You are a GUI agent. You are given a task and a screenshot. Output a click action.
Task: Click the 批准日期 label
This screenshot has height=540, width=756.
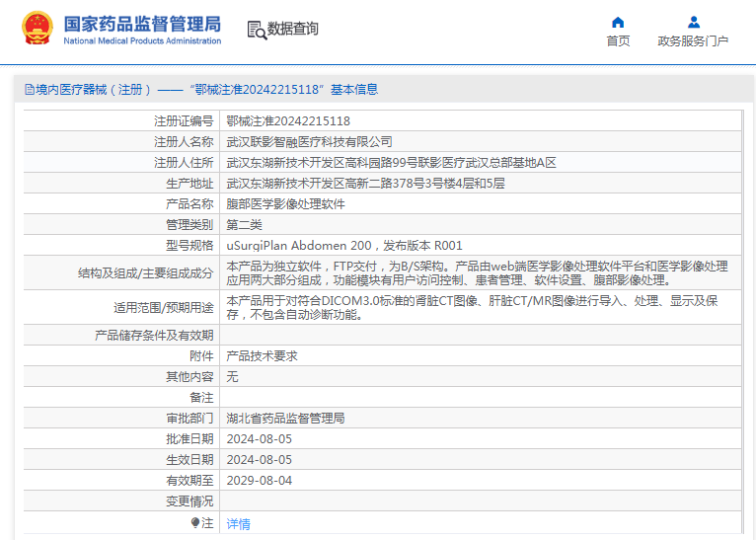[x=189, y=438]
